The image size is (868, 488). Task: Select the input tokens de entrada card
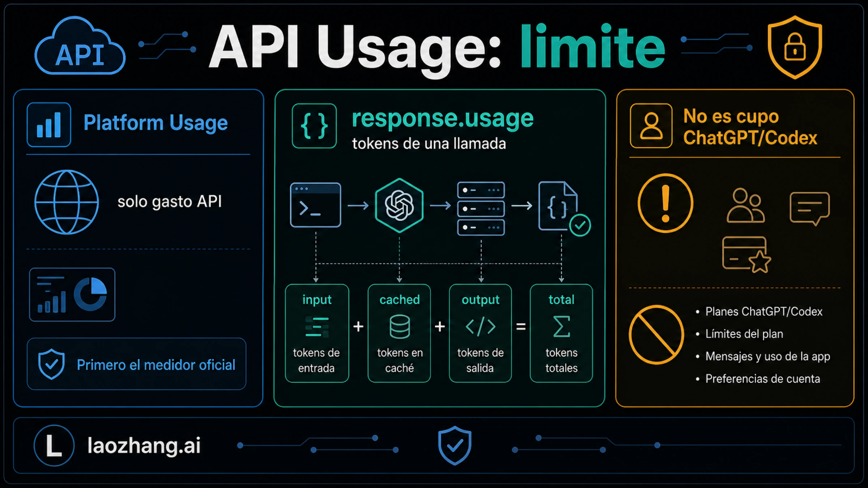click(317, 333)
